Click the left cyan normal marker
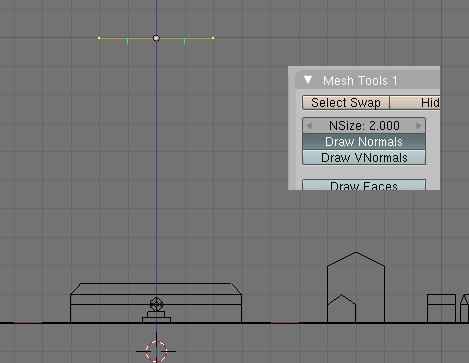Viewport: 469px width, 363px height. pyautogui.click(x=127, y=41)
